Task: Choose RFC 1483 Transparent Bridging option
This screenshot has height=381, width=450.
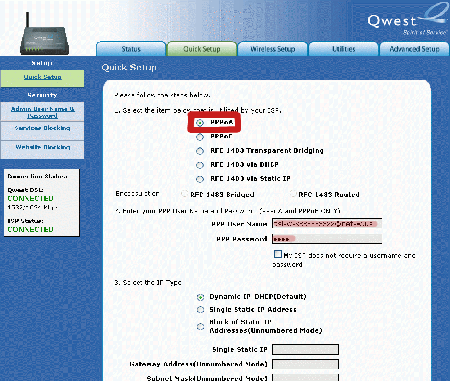Action: 200,151
